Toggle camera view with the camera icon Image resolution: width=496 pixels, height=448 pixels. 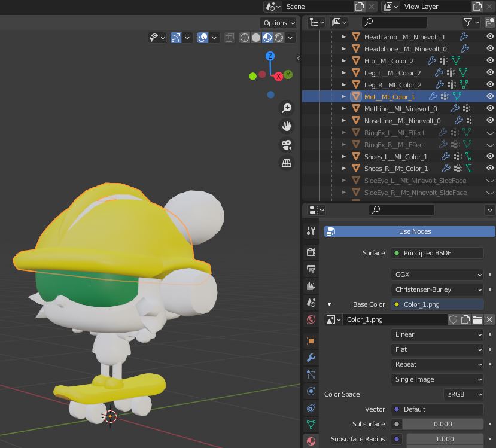(287, 145)
